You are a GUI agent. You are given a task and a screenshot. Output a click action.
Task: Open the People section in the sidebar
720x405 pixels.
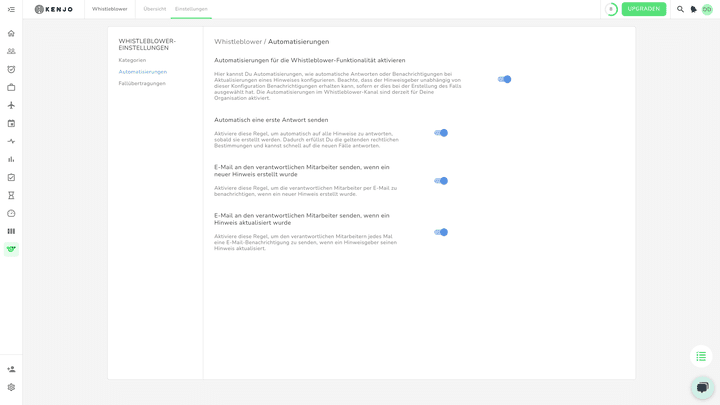(x=11, y=51)
